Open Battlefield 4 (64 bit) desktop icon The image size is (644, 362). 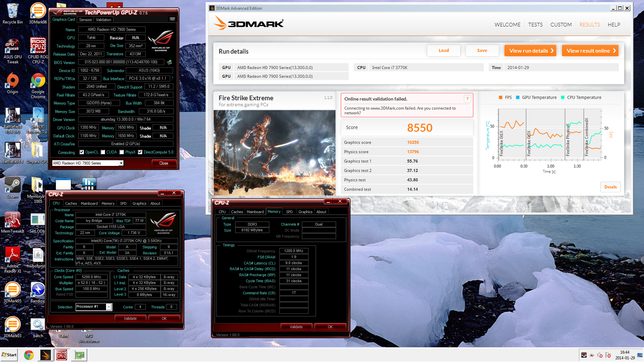[x=13, y=121]
